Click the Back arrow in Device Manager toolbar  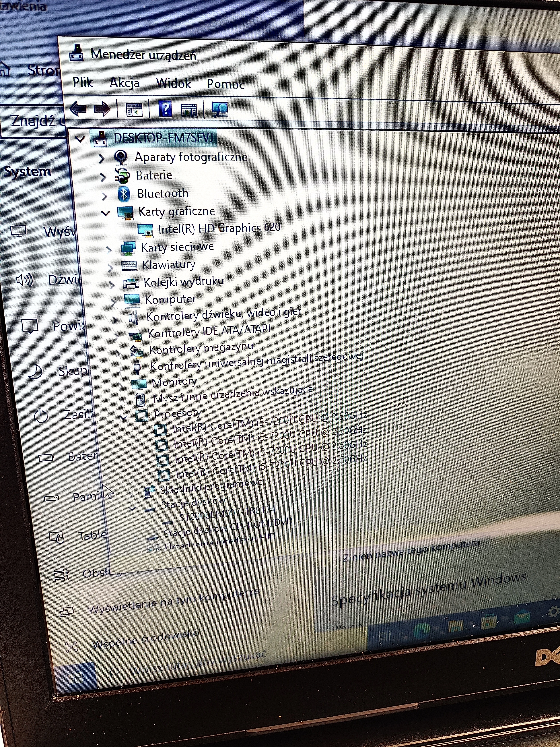pyautogui.click(x=78, y=109)
